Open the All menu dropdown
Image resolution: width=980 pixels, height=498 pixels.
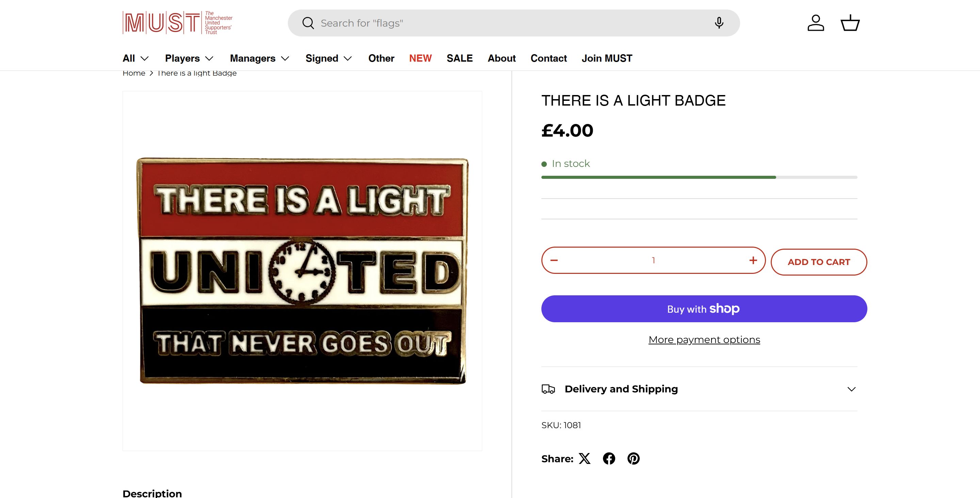135,58
